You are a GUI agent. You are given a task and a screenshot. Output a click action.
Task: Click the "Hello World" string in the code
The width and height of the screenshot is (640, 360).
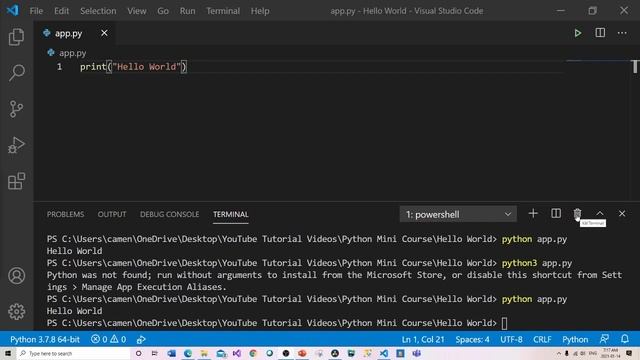coord(146,67)
